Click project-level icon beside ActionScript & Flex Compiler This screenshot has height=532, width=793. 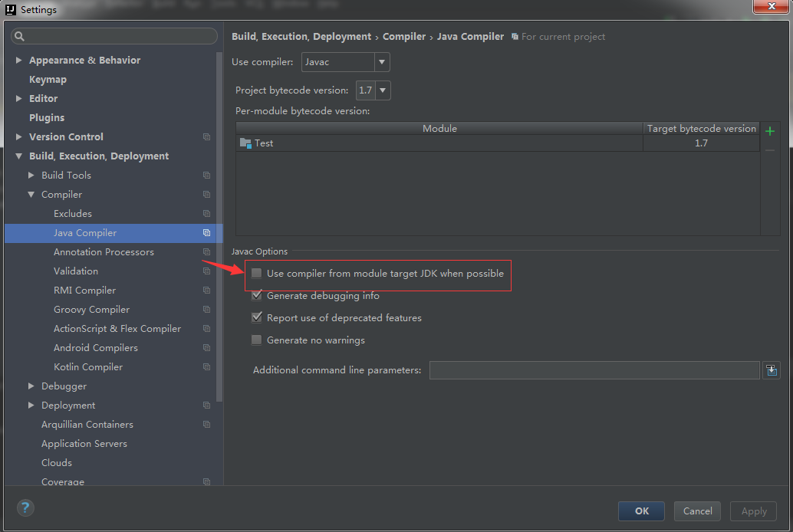[x=206, y=328]
